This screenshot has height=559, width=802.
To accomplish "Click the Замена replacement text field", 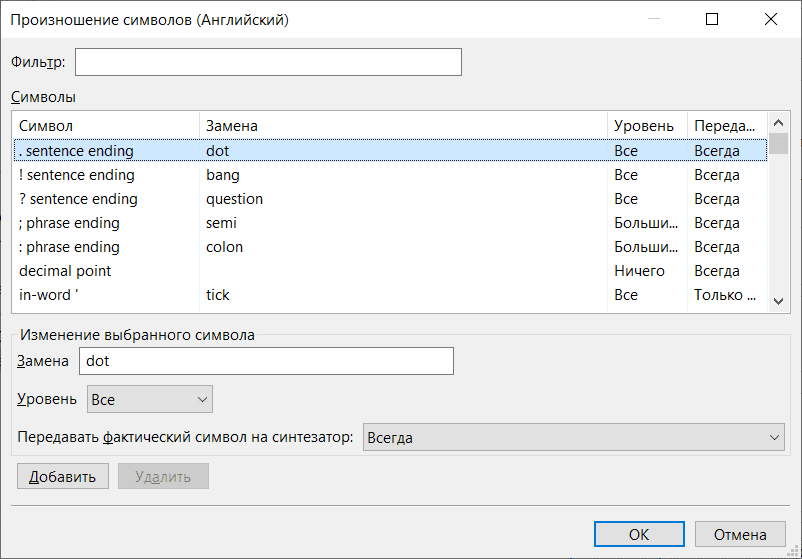I will click(x=266, y=361).
